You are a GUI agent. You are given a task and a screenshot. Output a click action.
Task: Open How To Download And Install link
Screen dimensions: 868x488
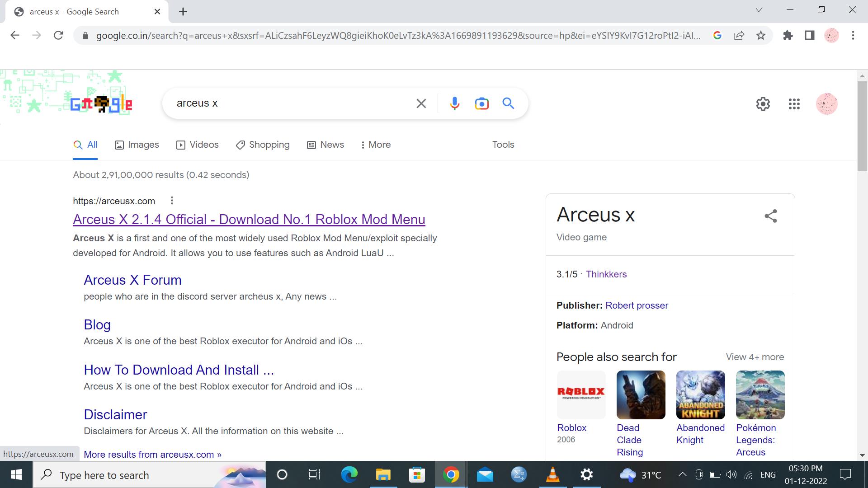179,370
